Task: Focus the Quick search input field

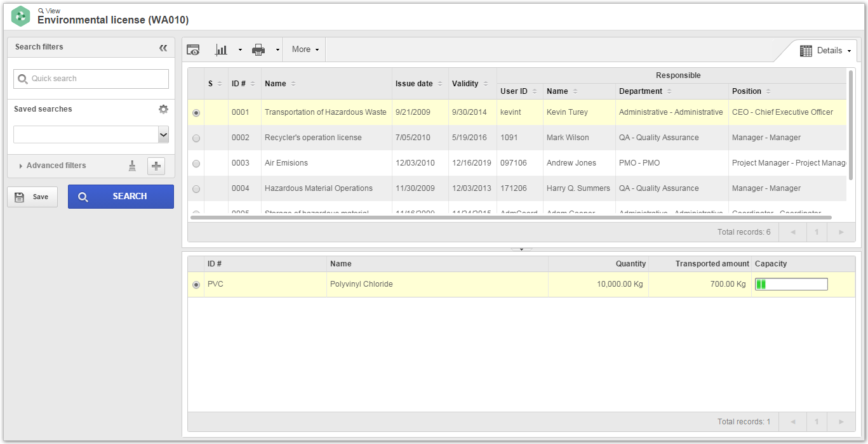Action: 91,79
